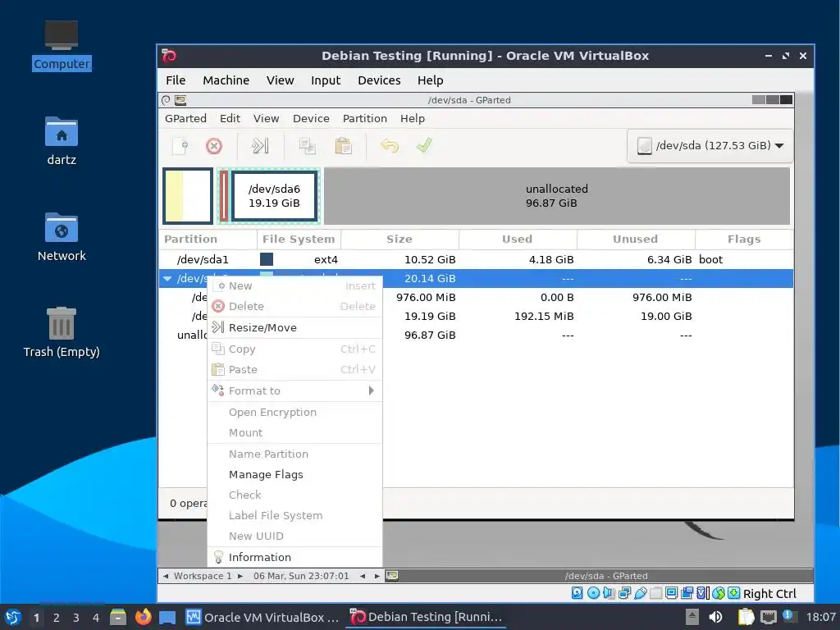Viewport: 840px width, 630px height.
Task: Click the VirtualBox recording status icon
Action: click(687, 593)
